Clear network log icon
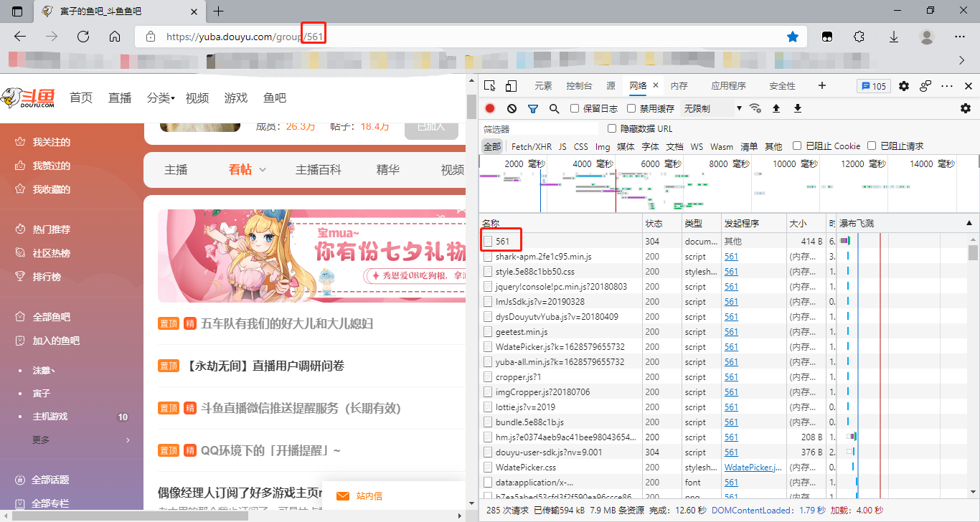This screenshot has height=522, width=980. coord(512,108)
